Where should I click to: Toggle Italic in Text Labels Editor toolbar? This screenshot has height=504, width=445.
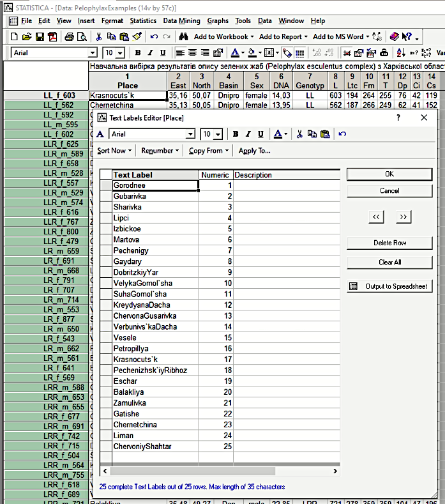tap(248, 134)
